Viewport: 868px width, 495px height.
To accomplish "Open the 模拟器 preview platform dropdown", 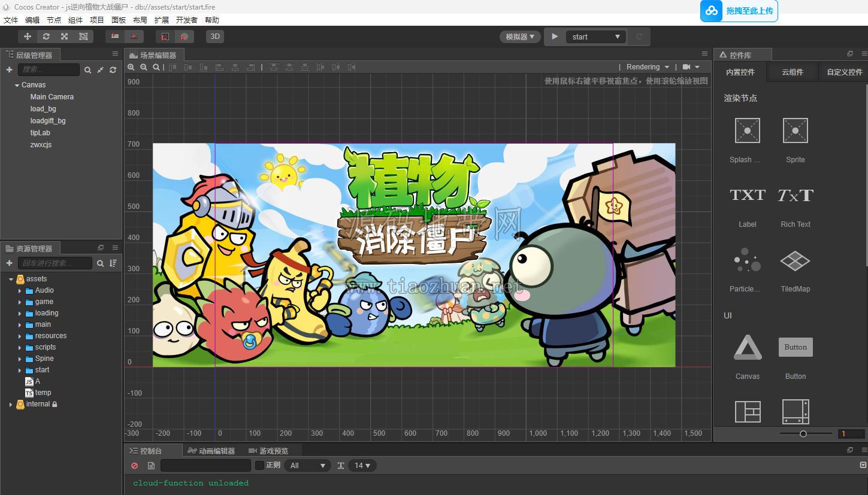I will (520, 37).
